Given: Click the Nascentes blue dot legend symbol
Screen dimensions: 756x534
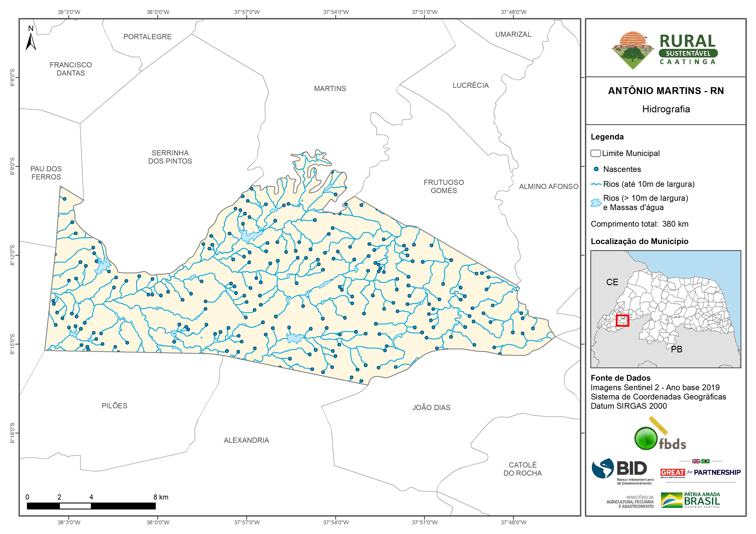Looking at the screenshot, I should point(596,169).
